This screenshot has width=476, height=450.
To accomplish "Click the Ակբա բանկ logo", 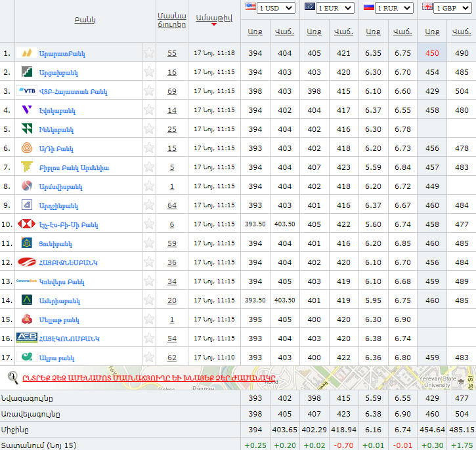I will pyautogui.click(x=27, y=357).
